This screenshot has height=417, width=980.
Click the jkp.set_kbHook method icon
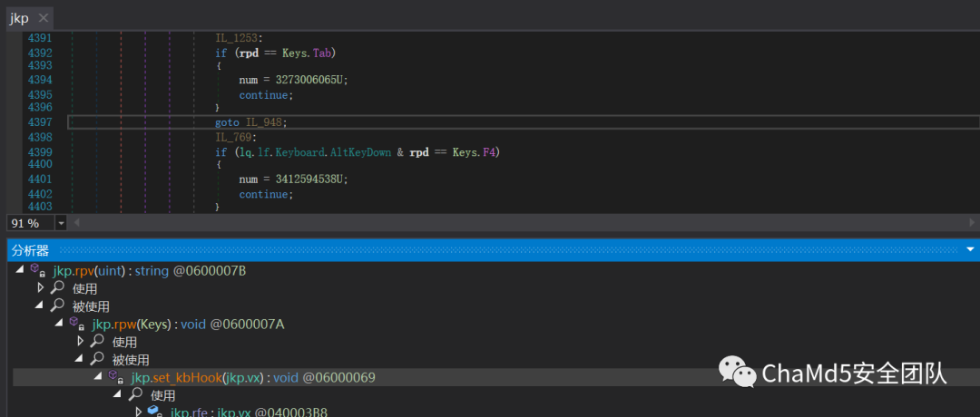(x=116, y=377)
